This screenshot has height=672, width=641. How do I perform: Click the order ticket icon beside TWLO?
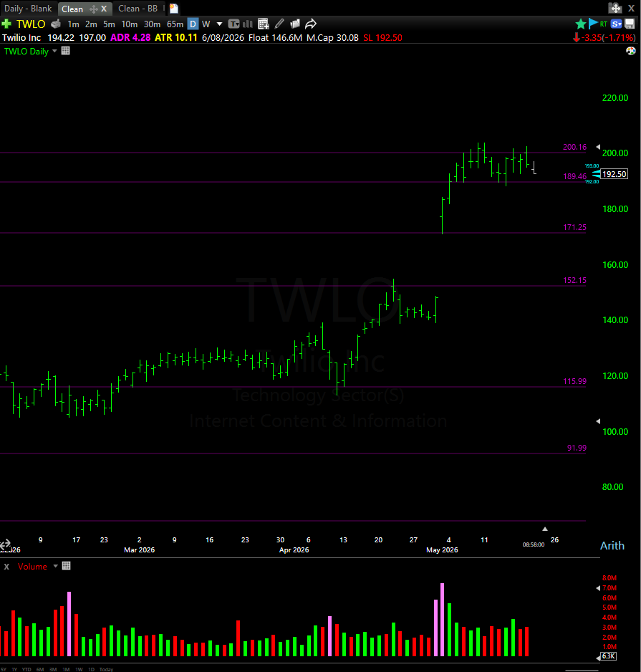coord(56,24)
